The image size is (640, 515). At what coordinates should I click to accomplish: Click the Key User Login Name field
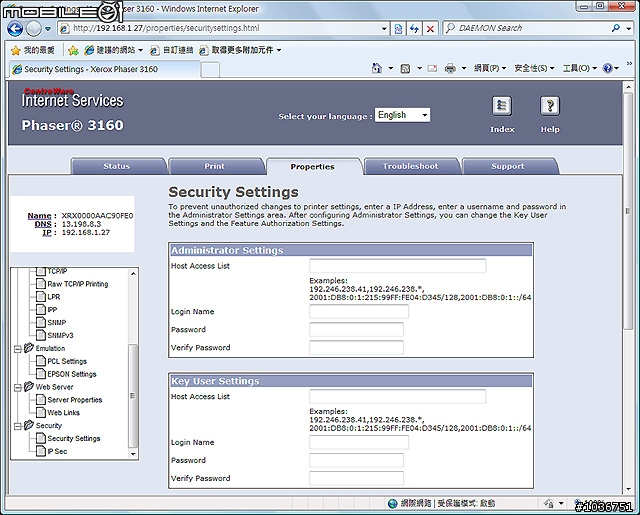359,442
